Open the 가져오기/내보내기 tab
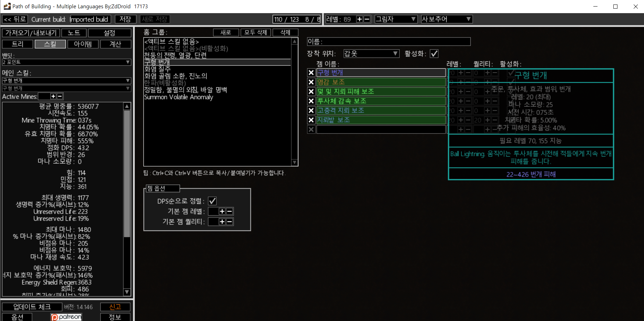This screenshot has height=321, width=644. (31, 33)
